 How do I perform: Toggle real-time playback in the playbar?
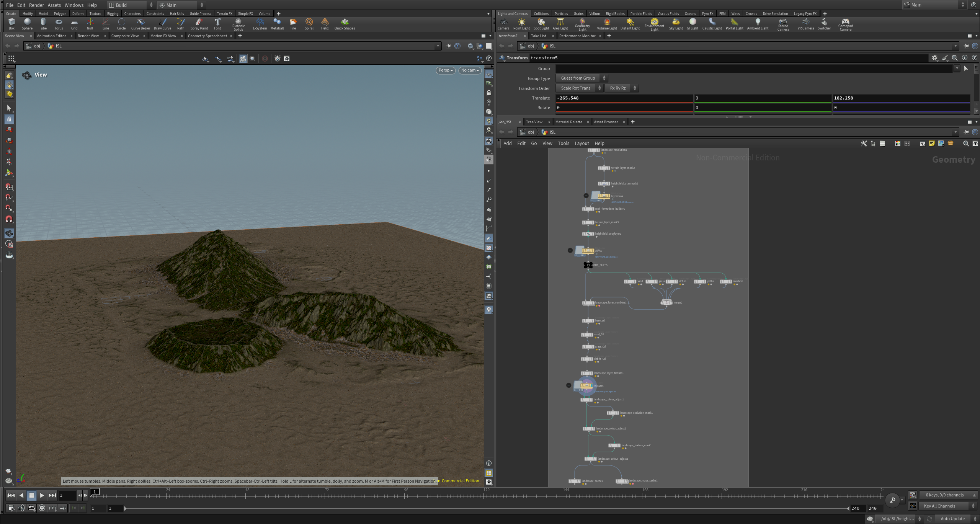coord(42,508)
